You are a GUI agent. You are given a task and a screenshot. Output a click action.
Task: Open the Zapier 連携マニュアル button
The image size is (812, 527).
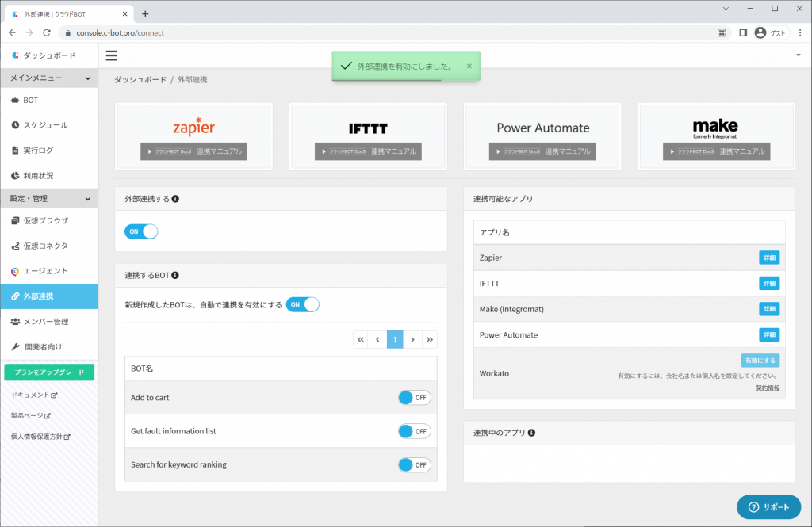(193, 151)
